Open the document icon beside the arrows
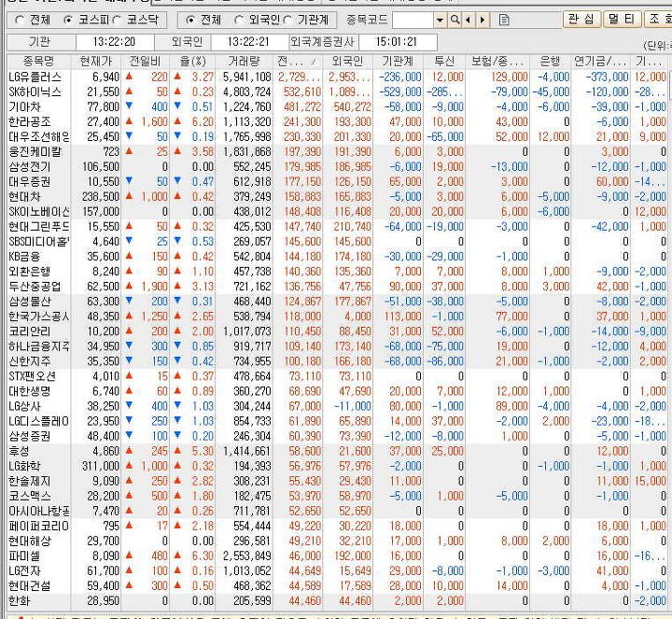The width and height of the screenshot is (672, 619). tap(504, 20)
